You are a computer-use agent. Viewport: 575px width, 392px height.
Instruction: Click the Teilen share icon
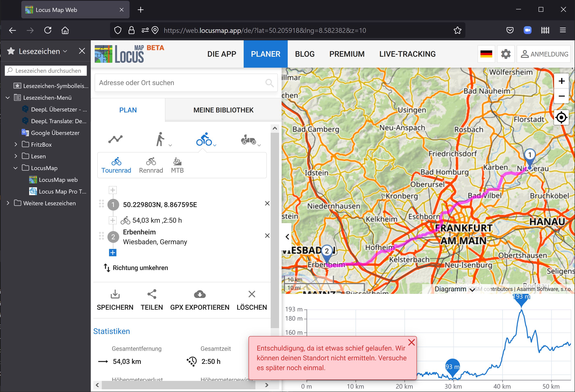[152, 294]
